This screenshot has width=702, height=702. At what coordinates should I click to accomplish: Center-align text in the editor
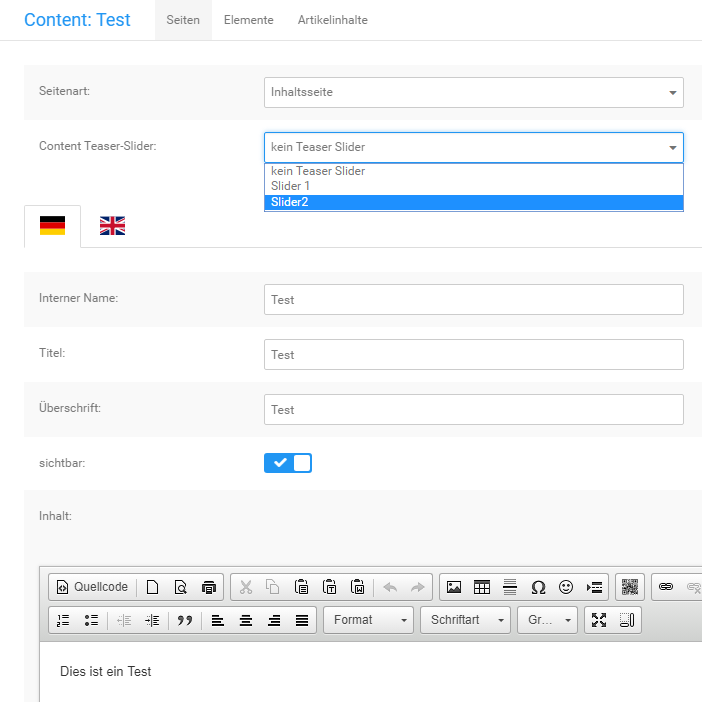pyautogui.click(x=246, y=620)
